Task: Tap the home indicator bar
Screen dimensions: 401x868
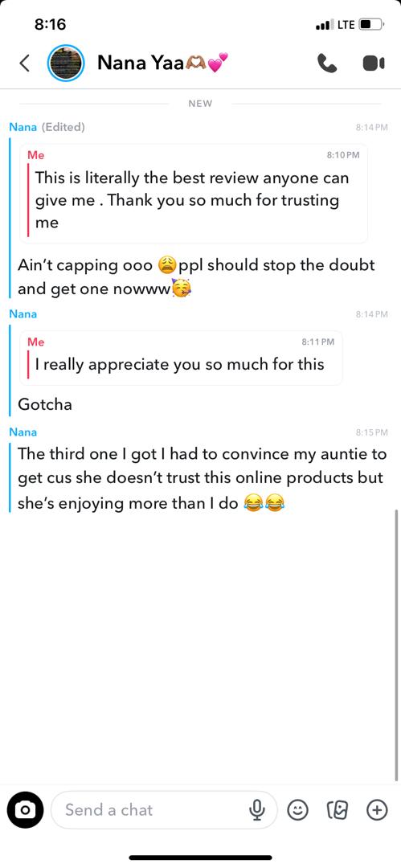Action: click(201, 858)
